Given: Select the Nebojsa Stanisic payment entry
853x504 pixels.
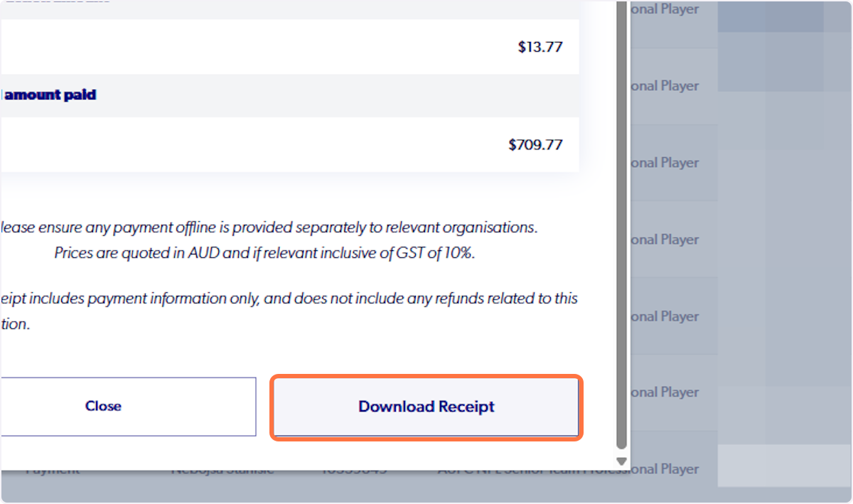Looking at the screenshot, I should point(224,468).
